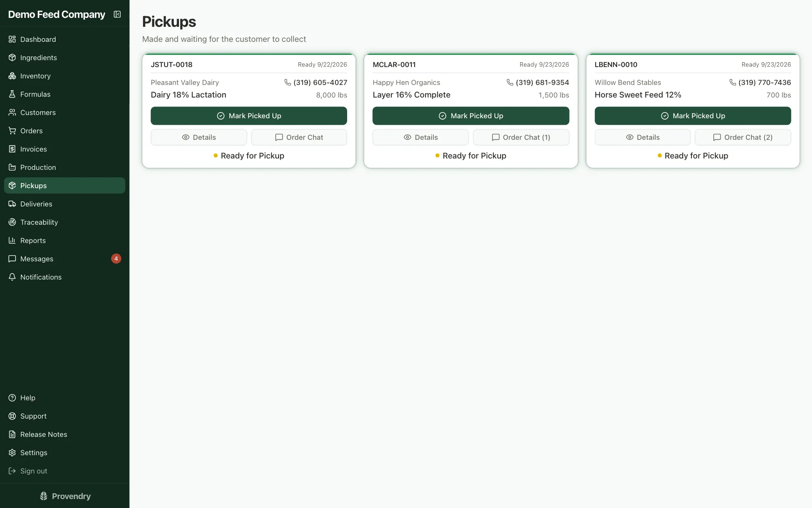Click the Production factory icon
Screen dimensions: 812x508
(12, 167)
